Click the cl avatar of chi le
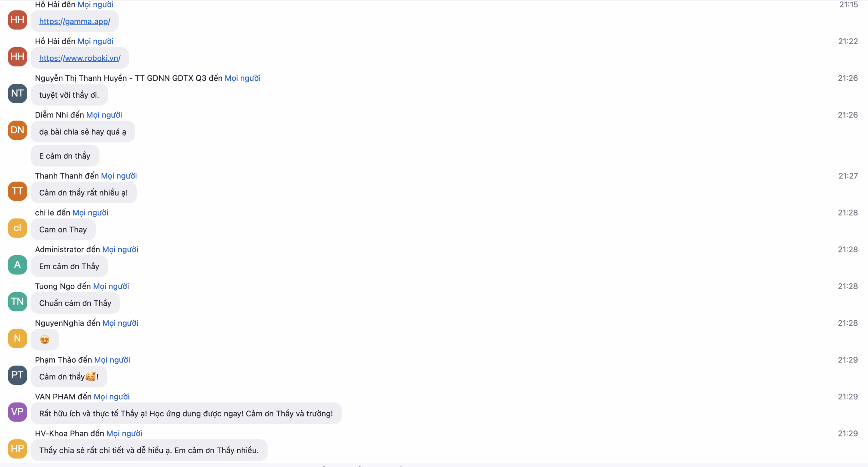 coord(17,228)
